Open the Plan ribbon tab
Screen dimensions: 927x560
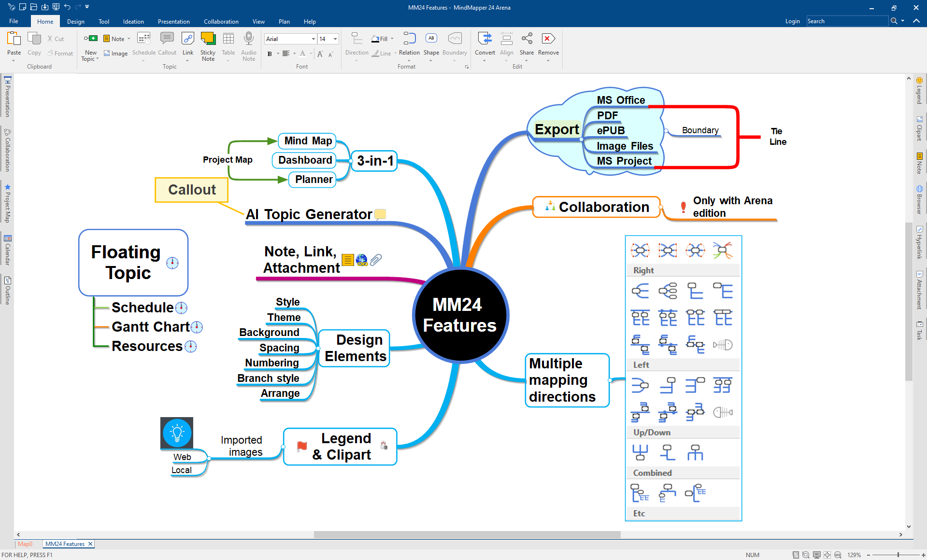(284, 21)
